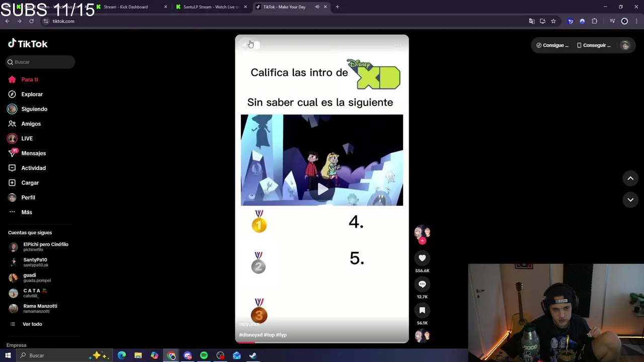Open the video three-dots options menu
The width and height of the screenshot is (644, 362).
point(398,45)
